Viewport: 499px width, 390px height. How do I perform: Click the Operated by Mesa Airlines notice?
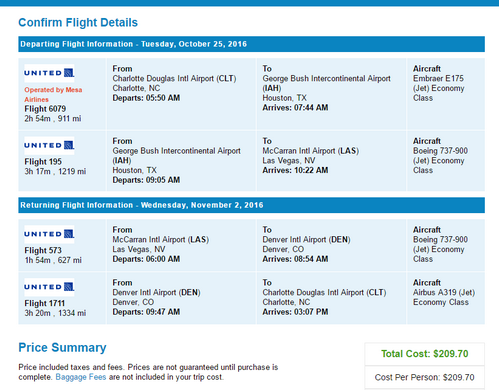pyautogui.click(x=53, y=95)
